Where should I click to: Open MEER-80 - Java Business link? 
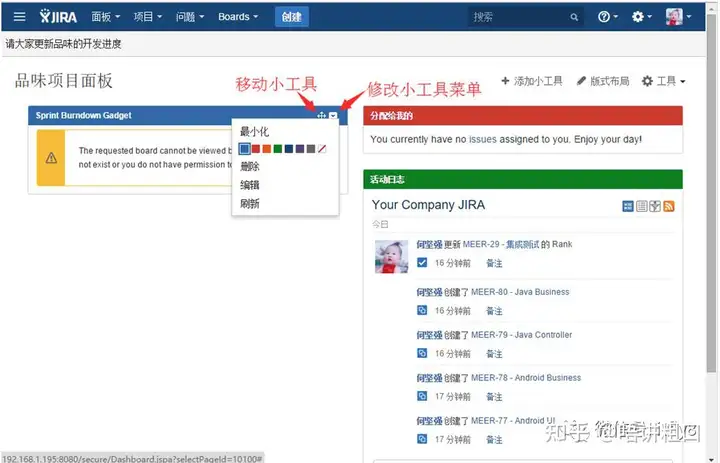click(x=520, y=292)
